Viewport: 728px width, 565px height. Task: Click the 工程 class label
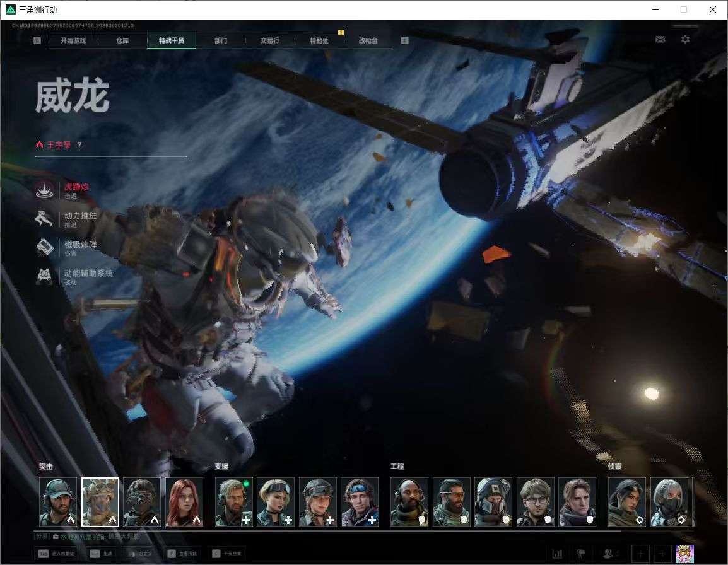(397, 466)
